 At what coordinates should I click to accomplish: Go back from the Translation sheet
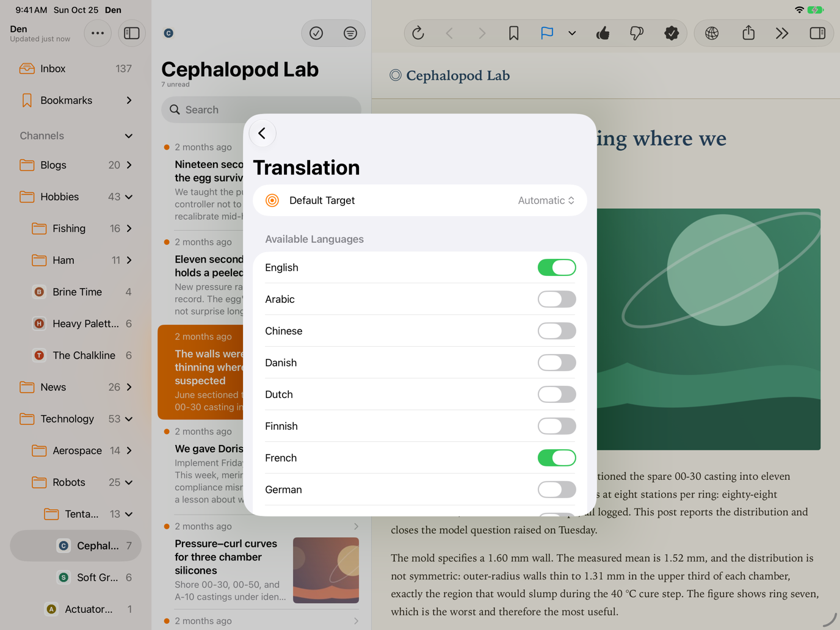click(x=262, y=134)
